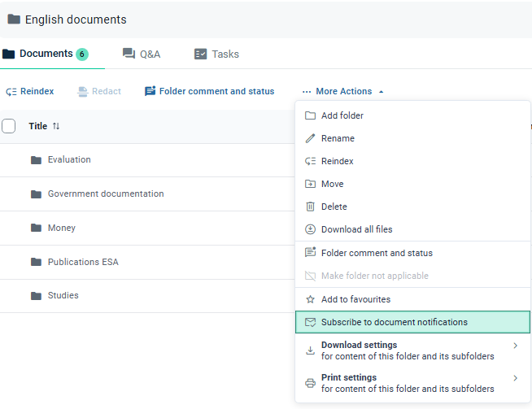This screenshot has height=409, width=532.
Task: Open the Government documentation folder
Action: (106, 194)
